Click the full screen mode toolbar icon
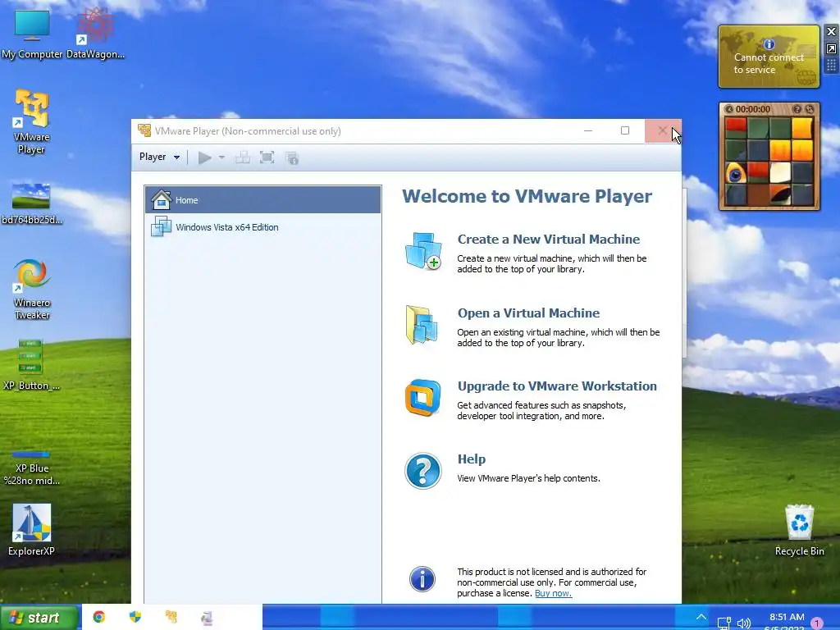Image resolution: width=840 pixels, height=630 pixels. (x=267, y=157)
